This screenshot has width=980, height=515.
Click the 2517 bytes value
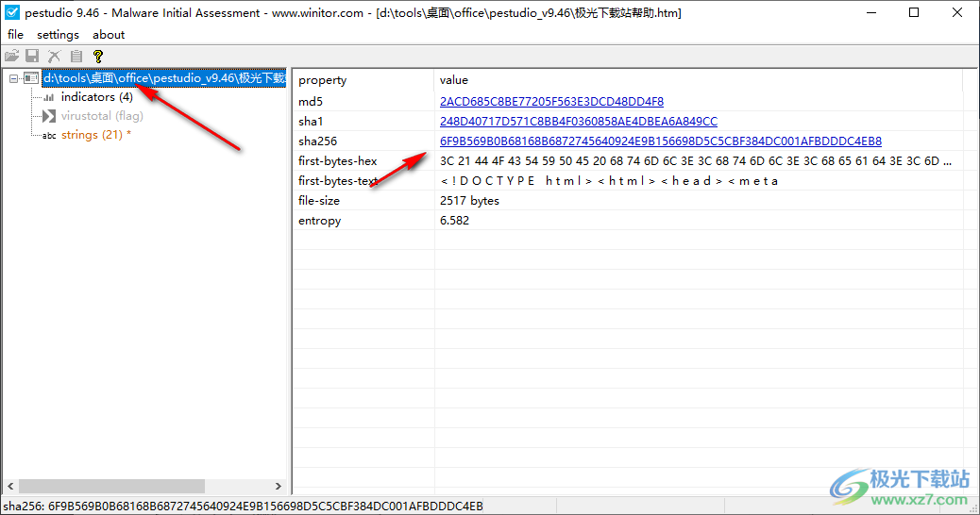[469, 200]
